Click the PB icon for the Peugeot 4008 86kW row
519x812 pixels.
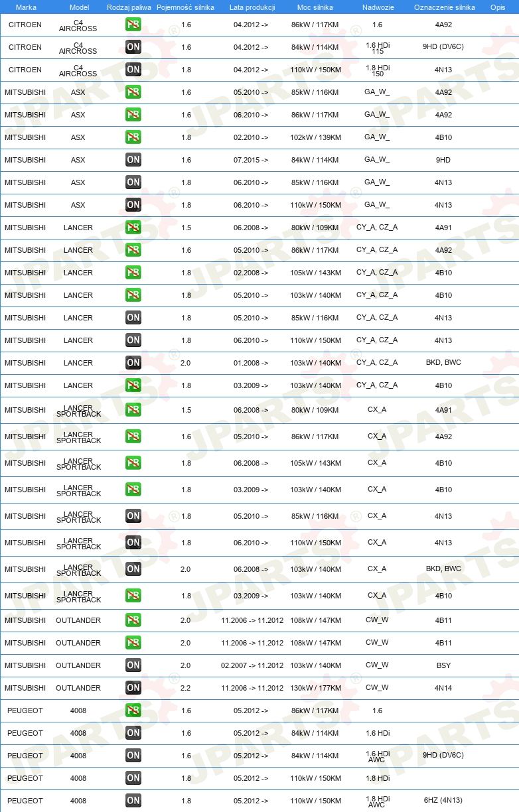click(133, 710)
